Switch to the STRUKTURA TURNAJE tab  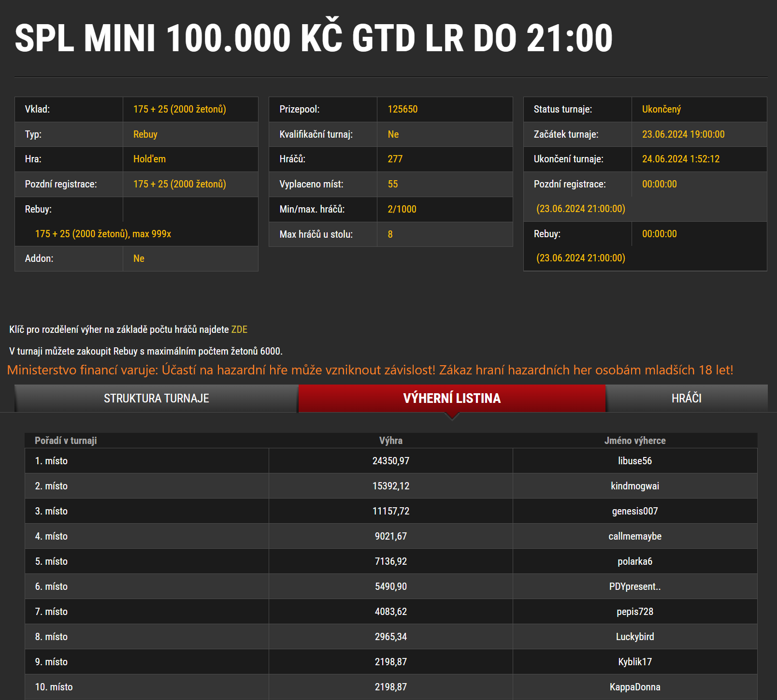[156, 398]
